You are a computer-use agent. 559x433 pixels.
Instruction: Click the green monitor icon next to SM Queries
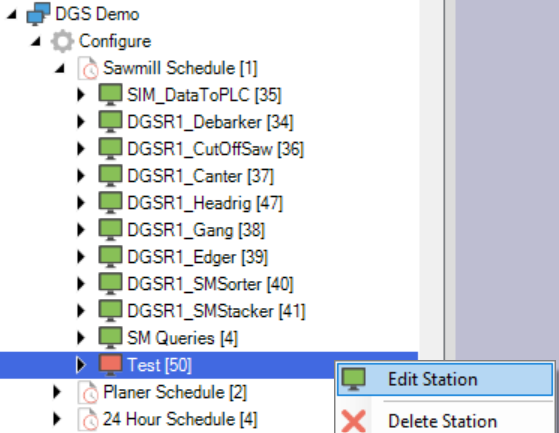110,338
